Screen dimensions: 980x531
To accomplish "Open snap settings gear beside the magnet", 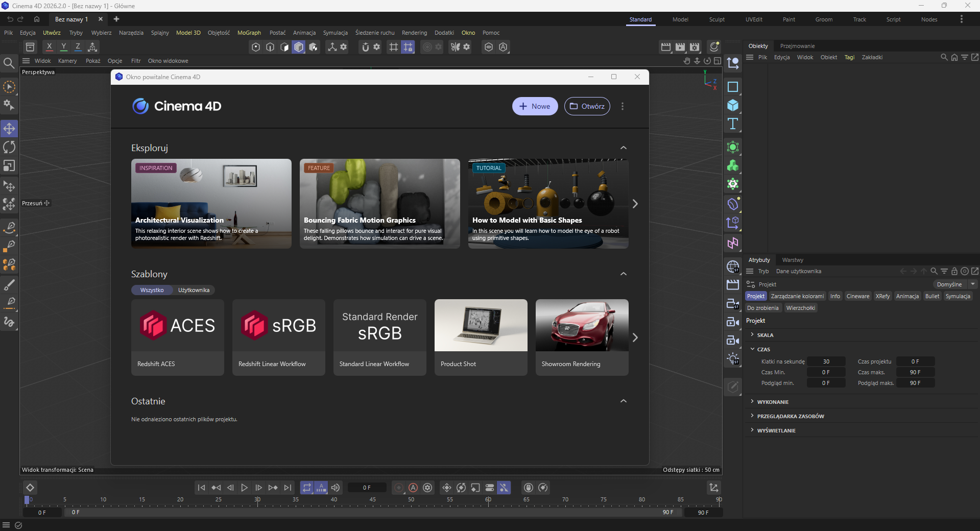I will [x=377, y=47].
